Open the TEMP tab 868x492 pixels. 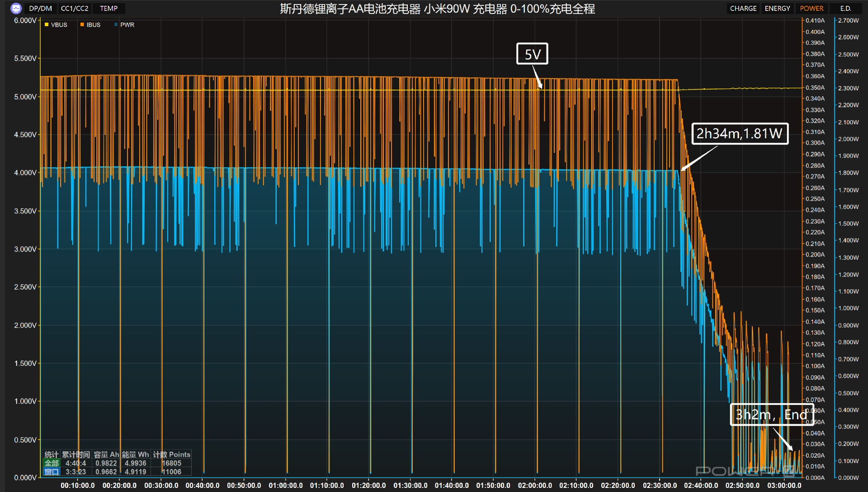[108, 9]
